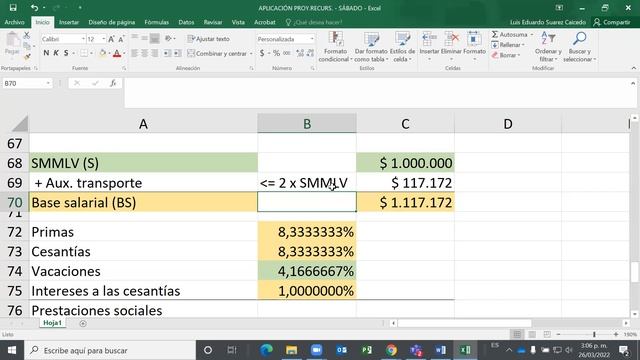The image size is (640, 360).
Task: Center the cell text horizontally
Action: 144,53
